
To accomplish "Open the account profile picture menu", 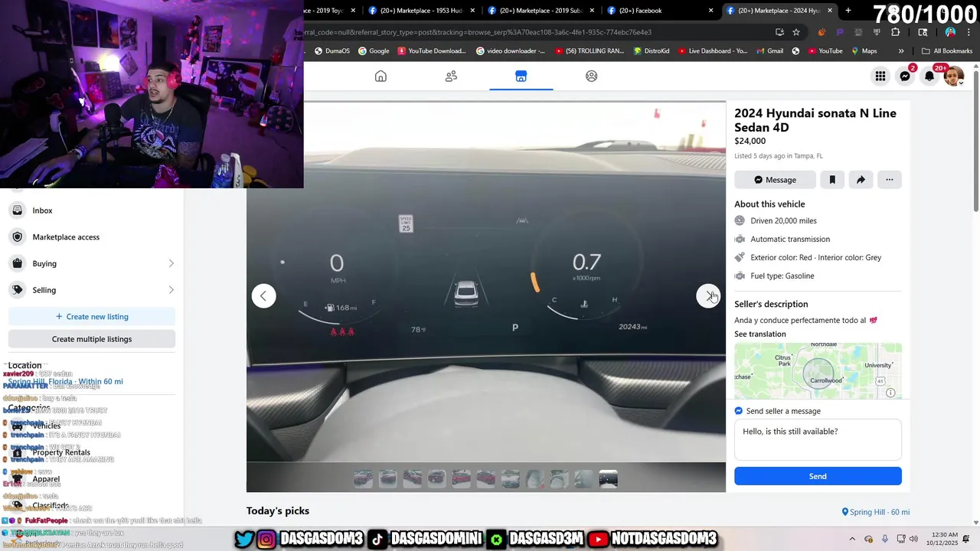I will point(954,76).
